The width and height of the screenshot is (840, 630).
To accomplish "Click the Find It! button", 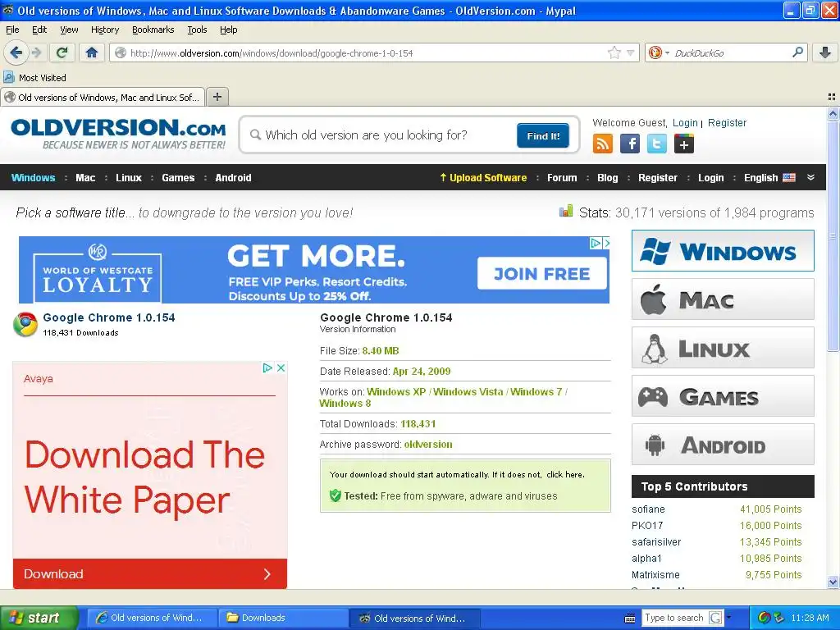I will (x=543, y=135).
